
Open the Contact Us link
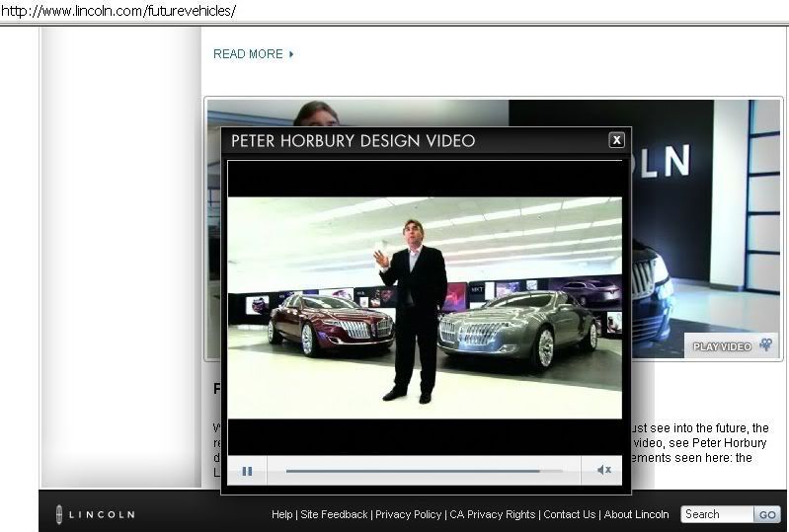pyautogui.click(x=569, y=514)
